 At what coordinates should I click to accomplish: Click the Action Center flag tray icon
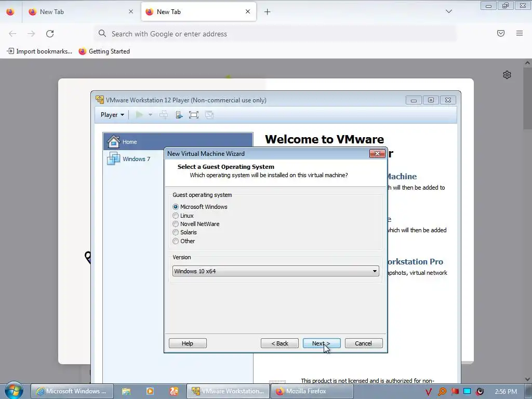[455, 392]
